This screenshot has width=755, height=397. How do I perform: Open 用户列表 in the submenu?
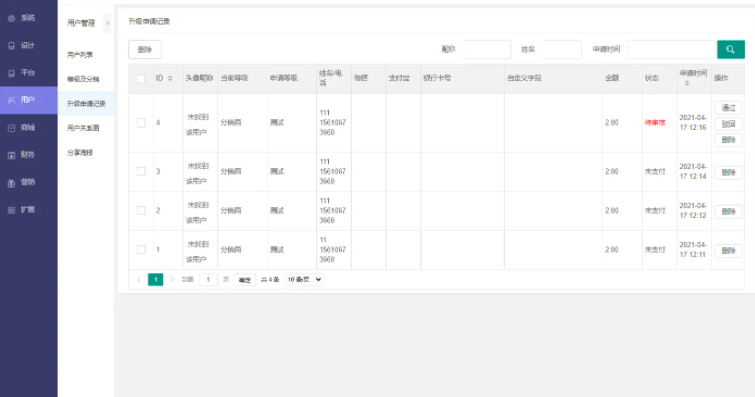click(x=80, y=55)
